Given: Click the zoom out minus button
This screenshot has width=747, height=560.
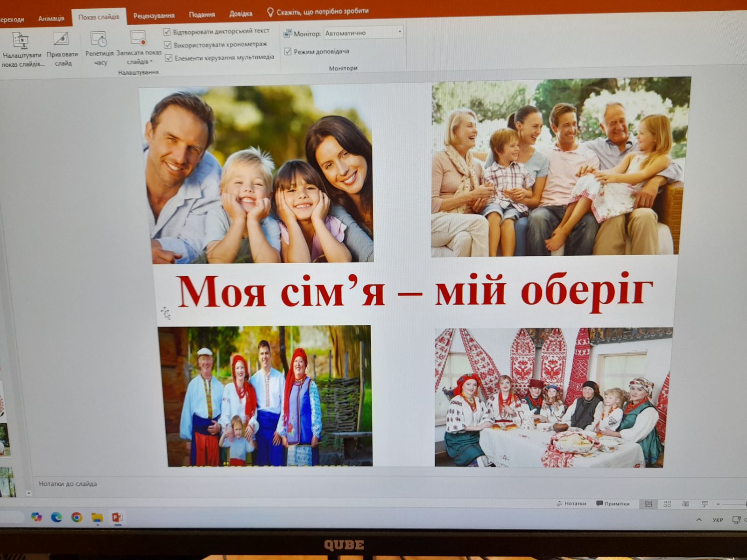Looking at the screenshot, I should (x=718, y=504).
